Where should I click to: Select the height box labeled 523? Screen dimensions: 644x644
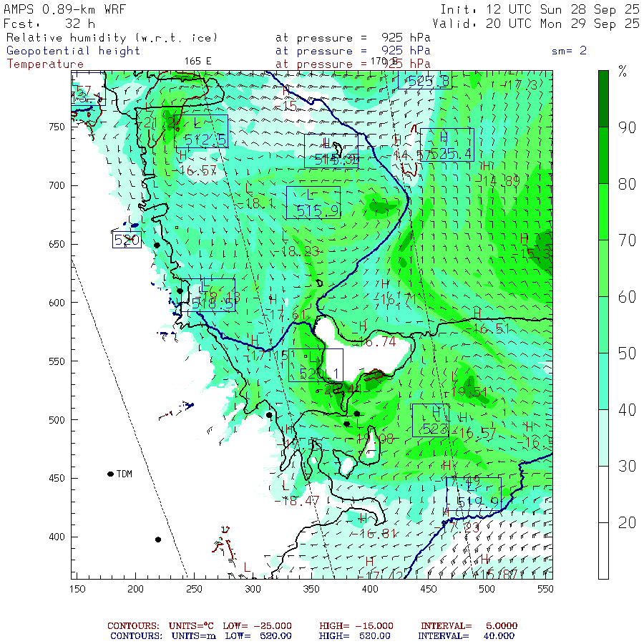(431, 420)
